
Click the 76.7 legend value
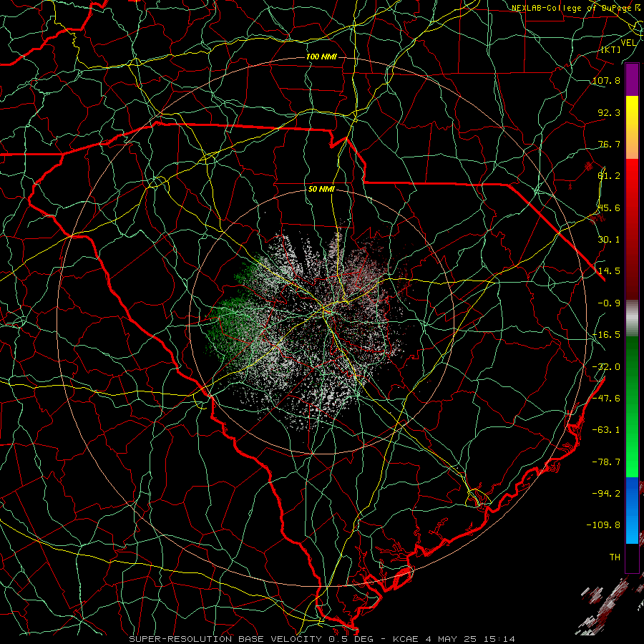pyautogui.click(x=609, y=144)
